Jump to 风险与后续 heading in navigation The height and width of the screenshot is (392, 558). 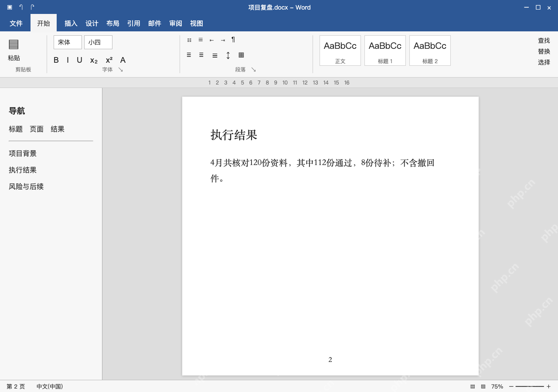coord(26,186)
